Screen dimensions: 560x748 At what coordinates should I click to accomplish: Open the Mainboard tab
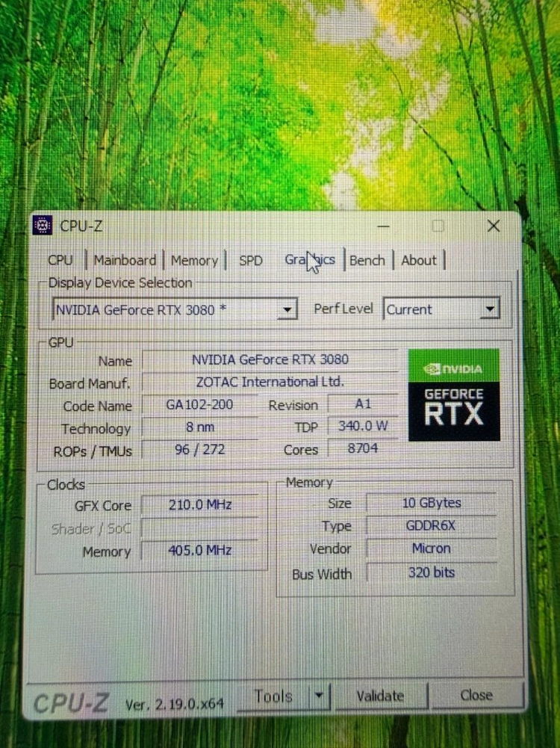125,261
